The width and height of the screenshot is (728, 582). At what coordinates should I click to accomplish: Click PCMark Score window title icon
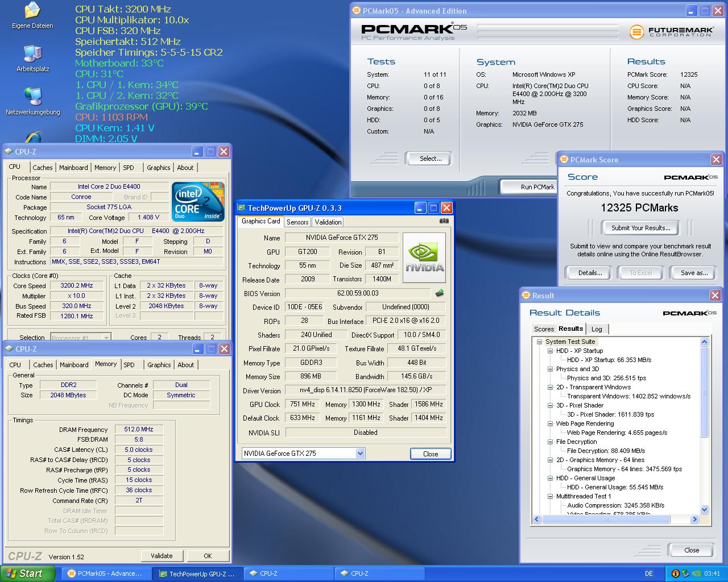(564, 160)
